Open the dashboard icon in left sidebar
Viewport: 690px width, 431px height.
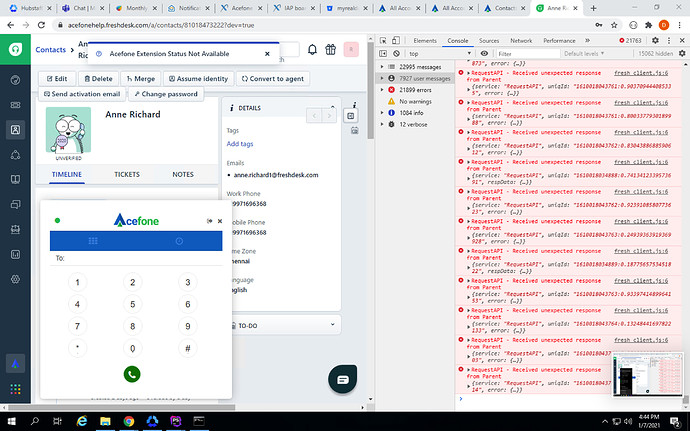[15, 80]
